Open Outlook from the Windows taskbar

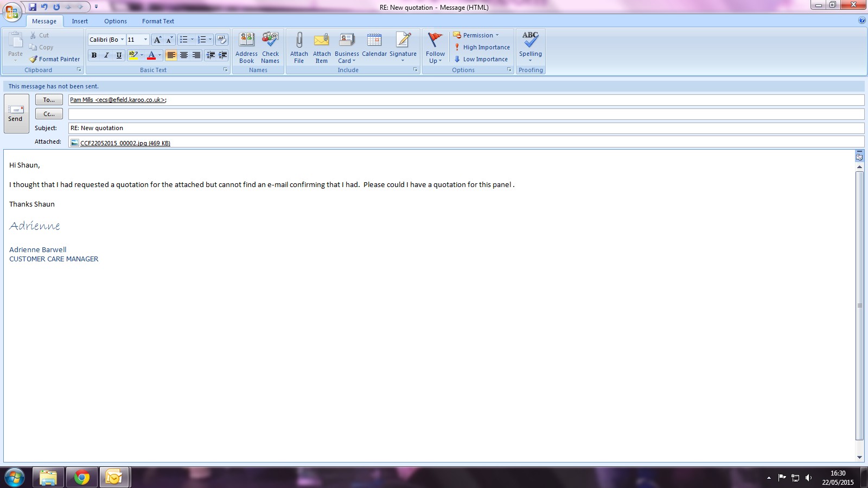114,477
